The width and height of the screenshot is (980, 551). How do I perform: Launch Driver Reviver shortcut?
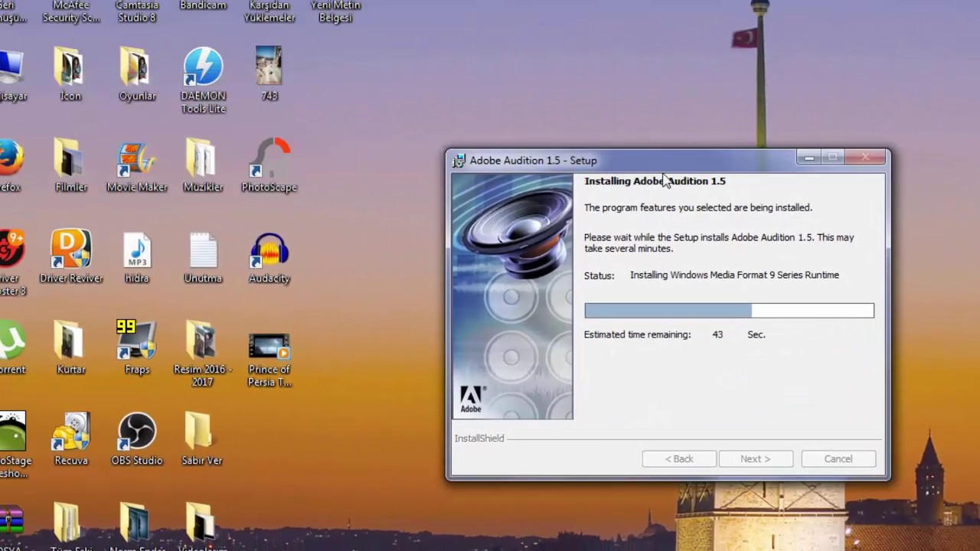(70, 256)
